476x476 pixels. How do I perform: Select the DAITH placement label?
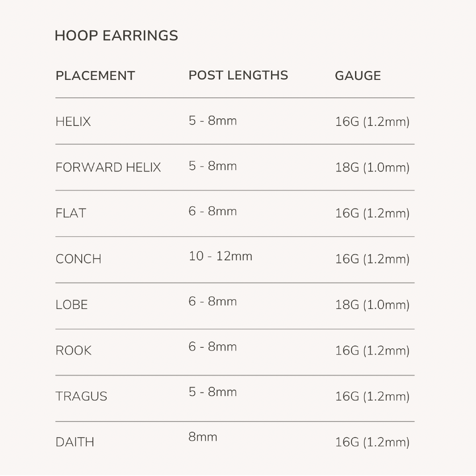75,443
